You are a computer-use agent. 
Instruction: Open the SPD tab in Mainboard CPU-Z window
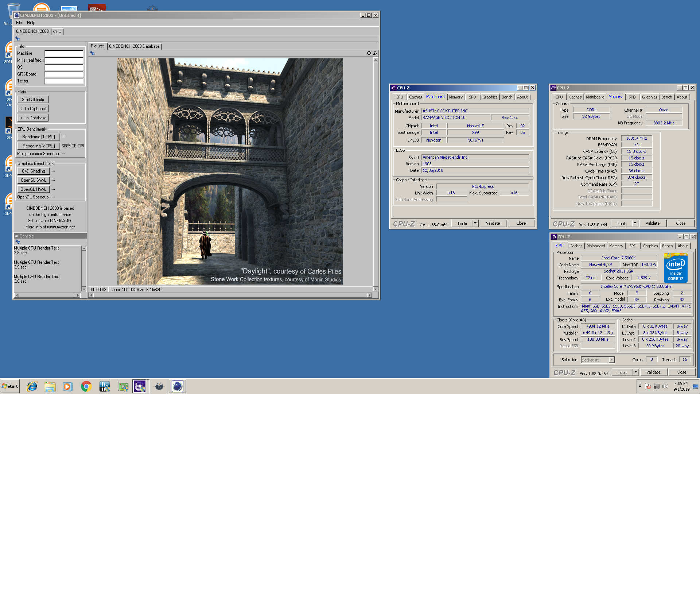point(472,97)
